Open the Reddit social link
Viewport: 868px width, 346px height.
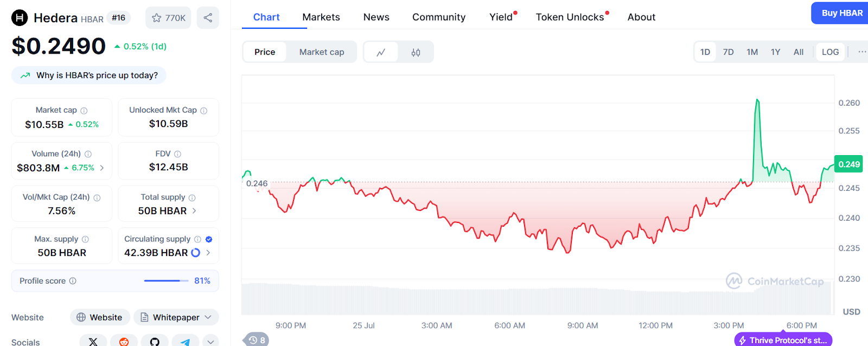point(124,342)
